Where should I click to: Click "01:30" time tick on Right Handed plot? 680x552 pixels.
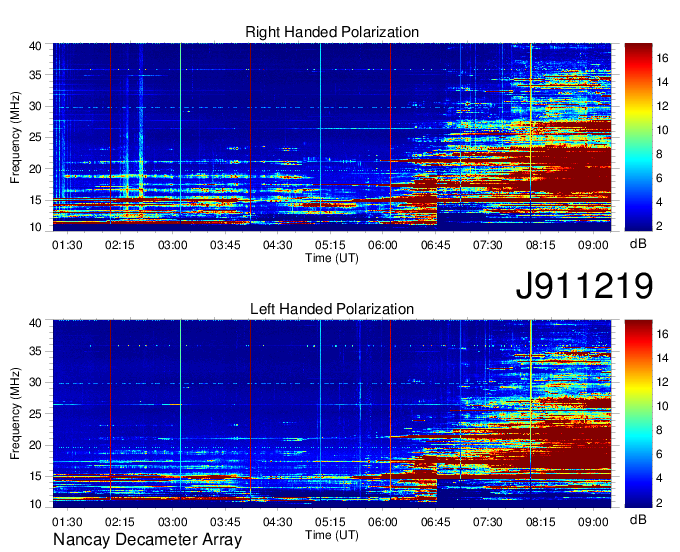[x=67, y=245]
